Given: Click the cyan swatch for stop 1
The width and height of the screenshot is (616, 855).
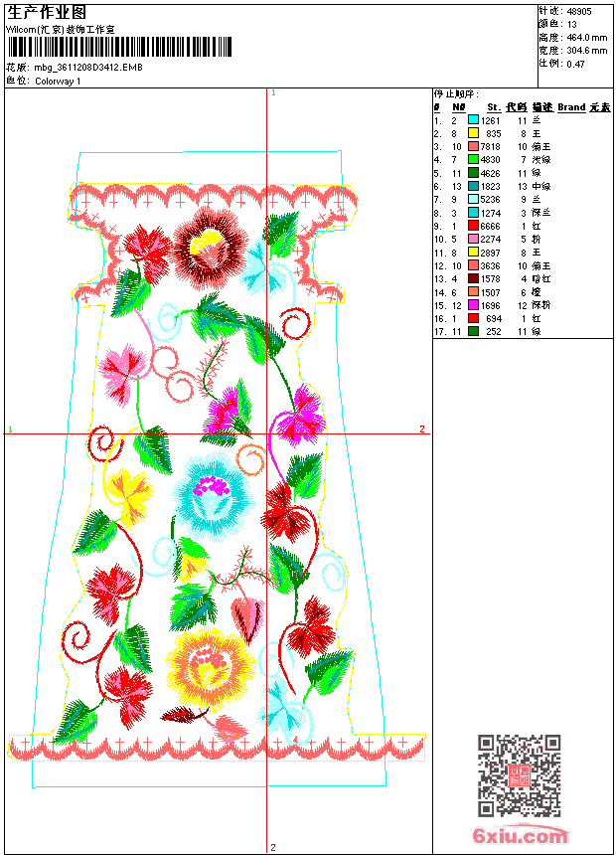Looking at the screenshot, I should pos(473,120).
